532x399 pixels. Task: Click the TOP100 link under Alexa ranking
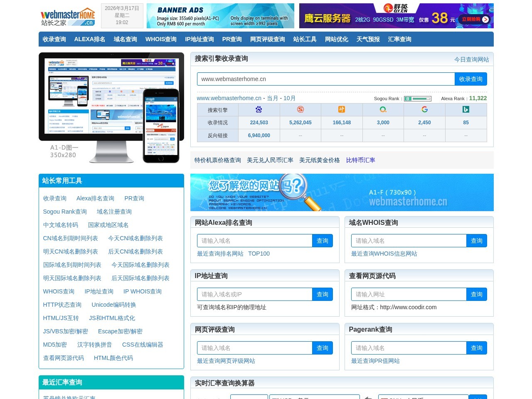click(x=259, y=254)
